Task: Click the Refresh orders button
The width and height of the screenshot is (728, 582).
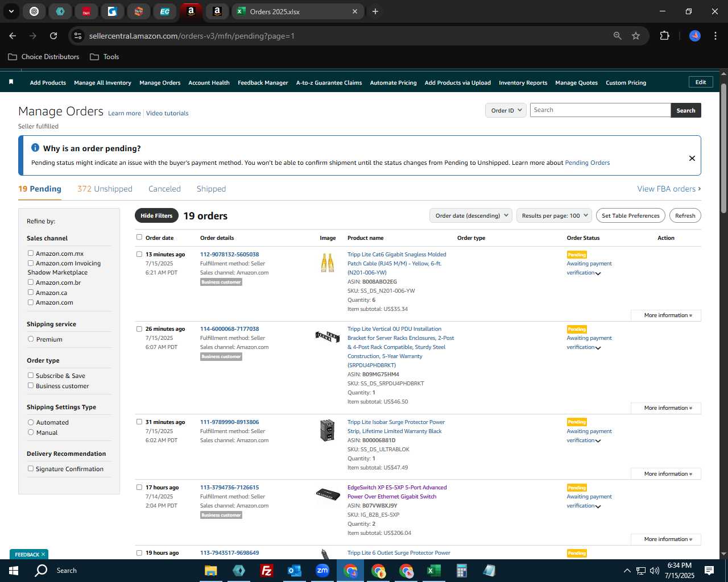Action: (x=685, y=215)
